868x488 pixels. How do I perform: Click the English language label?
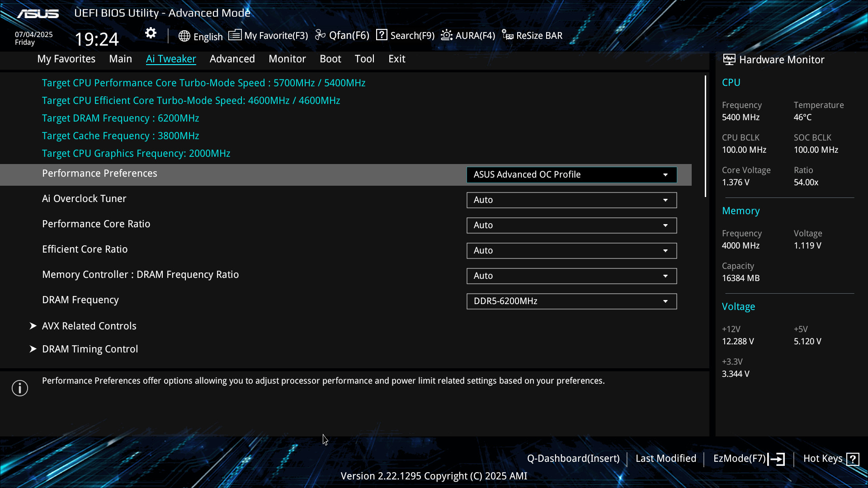(208, 37)
